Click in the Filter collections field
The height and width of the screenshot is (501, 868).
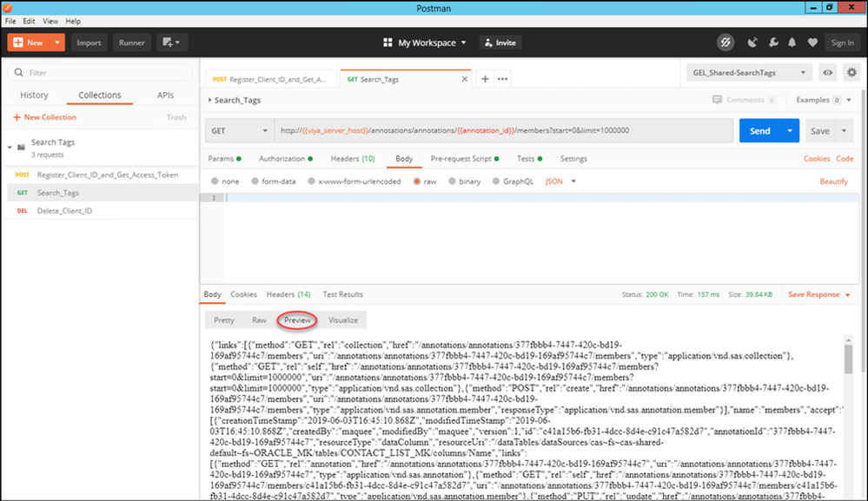[x=100, y=72]
